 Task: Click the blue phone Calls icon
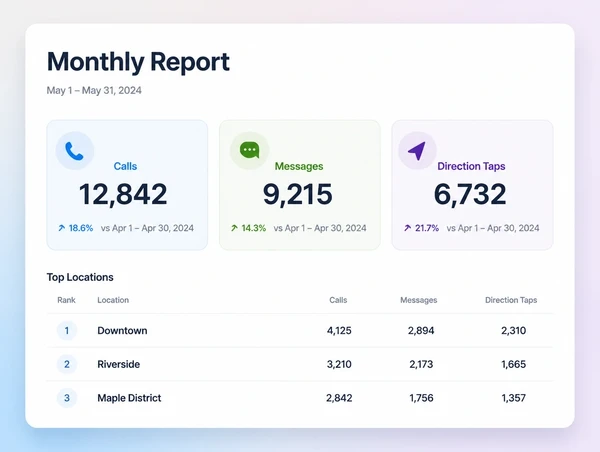[74, 151]
